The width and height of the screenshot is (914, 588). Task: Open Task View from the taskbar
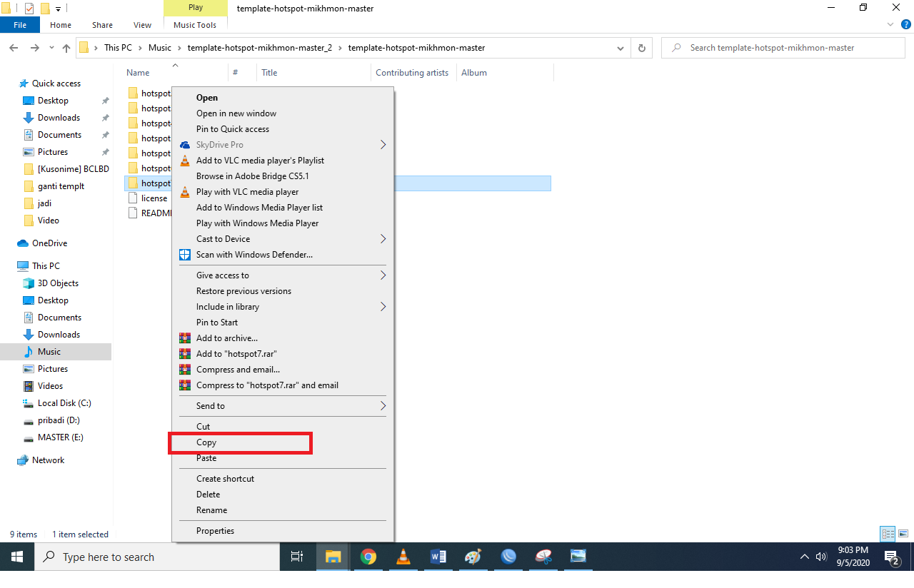297,557
